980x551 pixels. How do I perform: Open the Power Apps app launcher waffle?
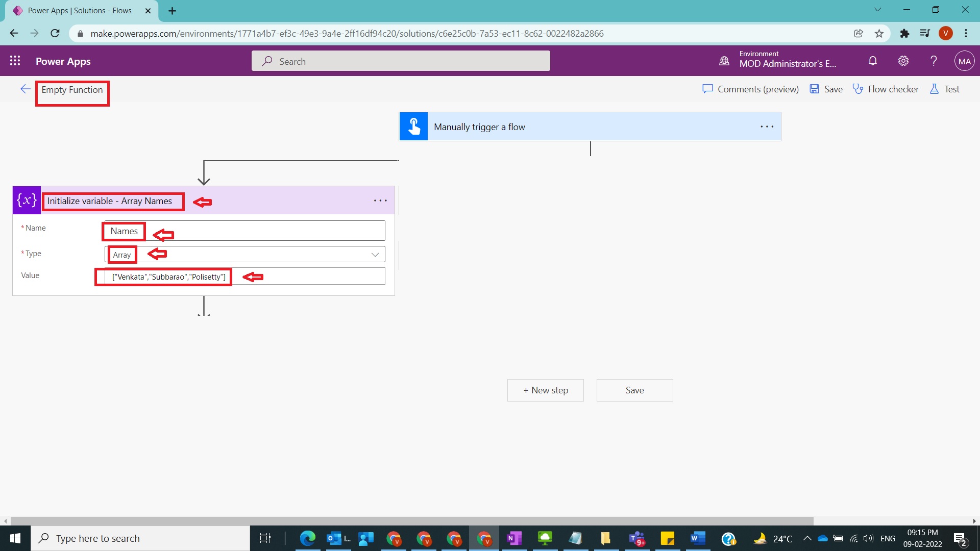(15, 60)
